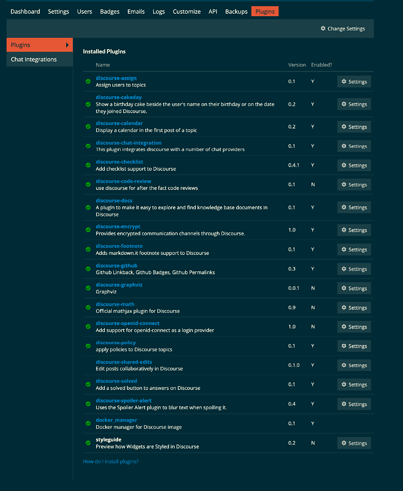
Task: Click green status icon beside discourse-graphviz
Action: point(88,288)
